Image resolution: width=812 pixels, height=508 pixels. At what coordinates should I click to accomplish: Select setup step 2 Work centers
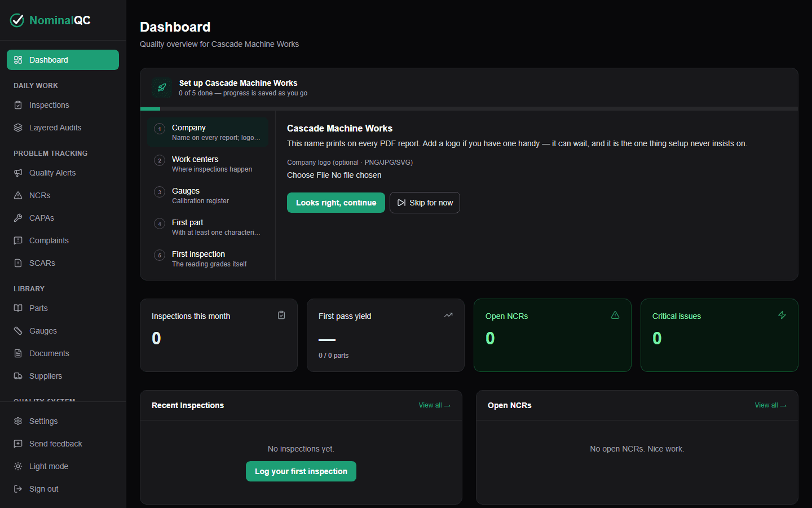coord(208,164)
